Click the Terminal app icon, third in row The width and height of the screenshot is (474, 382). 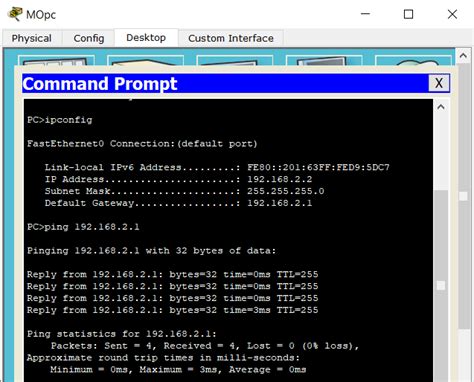click(x=235, y=60)
